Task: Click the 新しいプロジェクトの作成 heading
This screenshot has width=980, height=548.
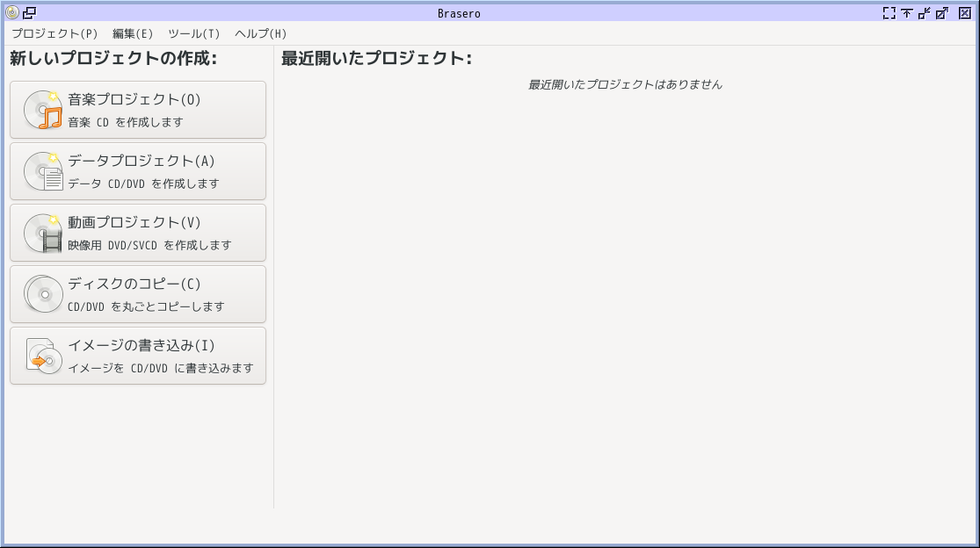Action: [x=113, y=59]
